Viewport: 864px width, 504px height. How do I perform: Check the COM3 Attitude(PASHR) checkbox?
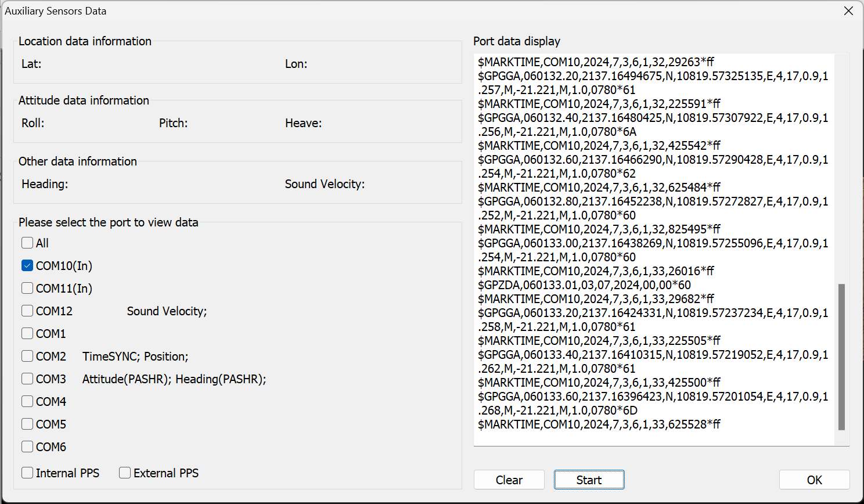(27, 379)
